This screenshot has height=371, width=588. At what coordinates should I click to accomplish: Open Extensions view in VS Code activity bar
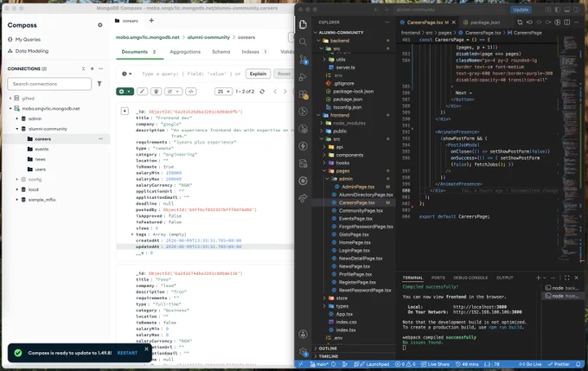coord(303,94)
